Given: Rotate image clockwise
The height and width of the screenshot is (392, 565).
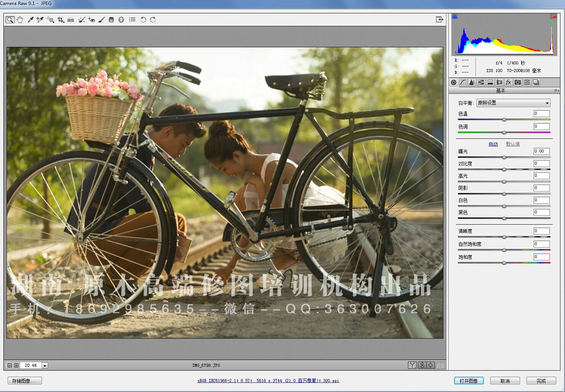Looking at the screenshot, I should tap(153, 20).
